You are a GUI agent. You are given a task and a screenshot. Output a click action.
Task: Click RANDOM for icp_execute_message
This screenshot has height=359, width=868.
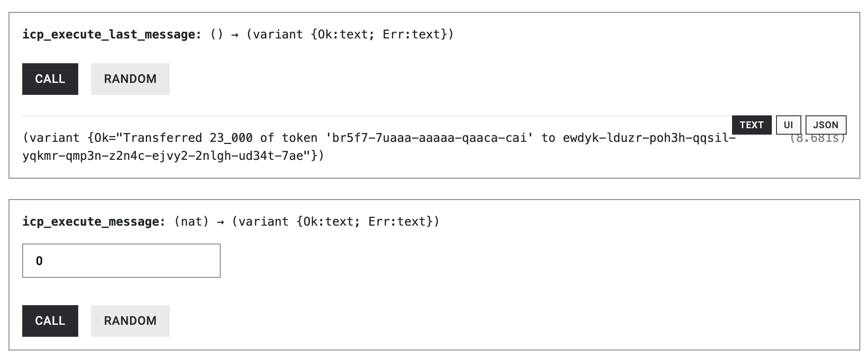coord(130,321)
